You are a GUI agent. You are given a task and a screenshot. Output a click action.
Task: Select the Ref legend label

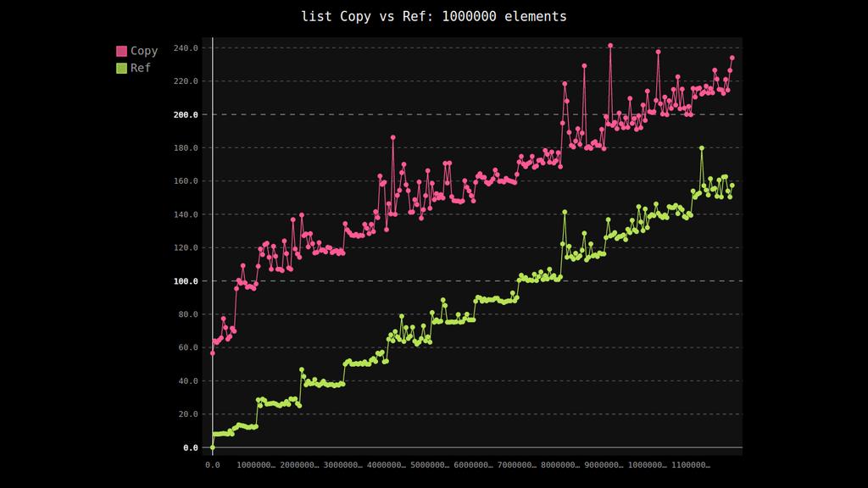point(141,68)
